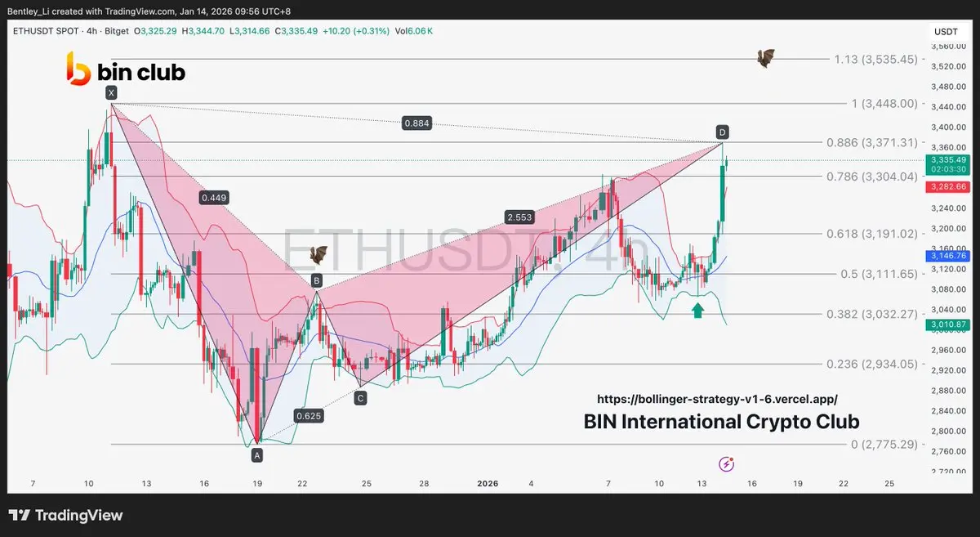Click the TradingView logo
This screenshot has height=537, width=980.
pos(66,515)
